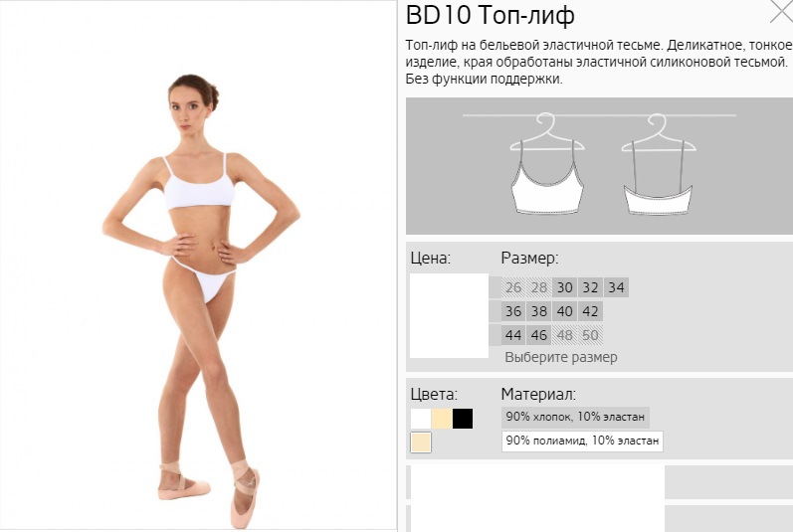The height and width of the screenshot is (532, 793).
Task: Close the product popup with X icon
Action: click(781, 11)
